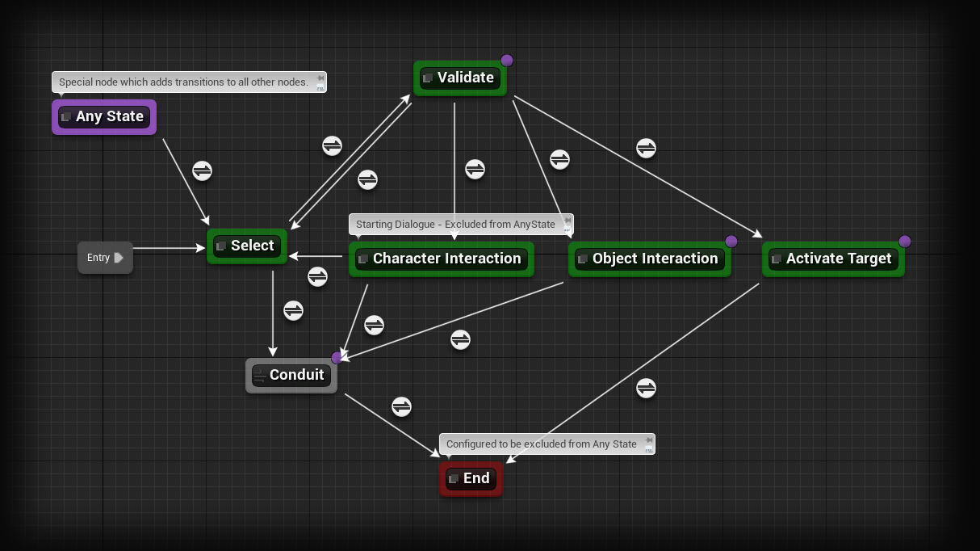Click the Entry node output pin
Image resolution: width=980 pixels, height=551 pixels.
[x=119, y=258]
